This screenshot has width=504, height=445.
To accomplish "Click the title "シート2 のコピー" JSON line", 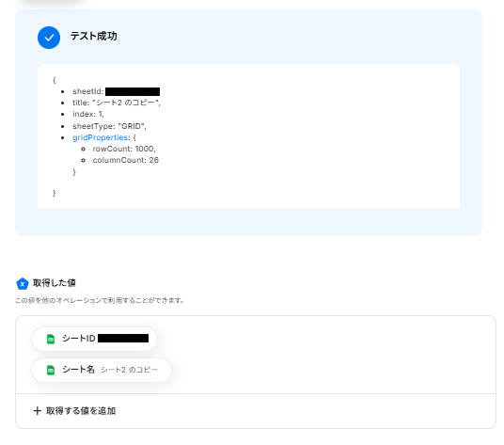I will (117, 103).
